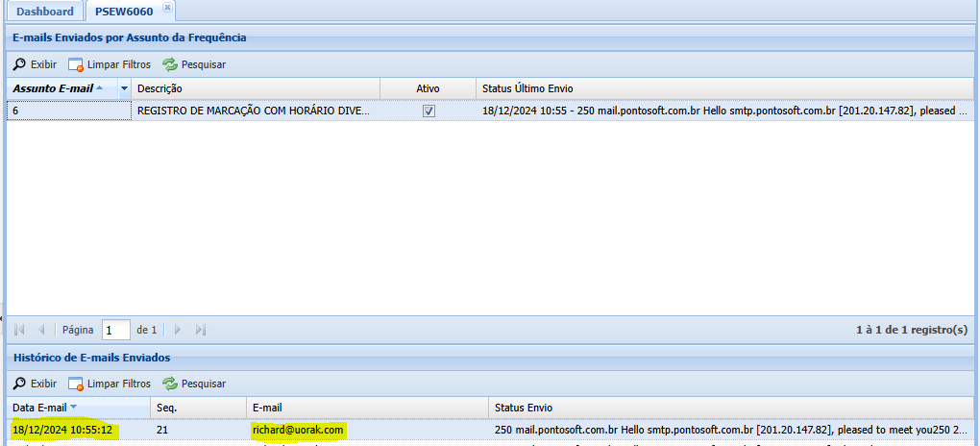Select the Seq. 21 cell
Screen dimensions: 980x446
click(198, 430)
